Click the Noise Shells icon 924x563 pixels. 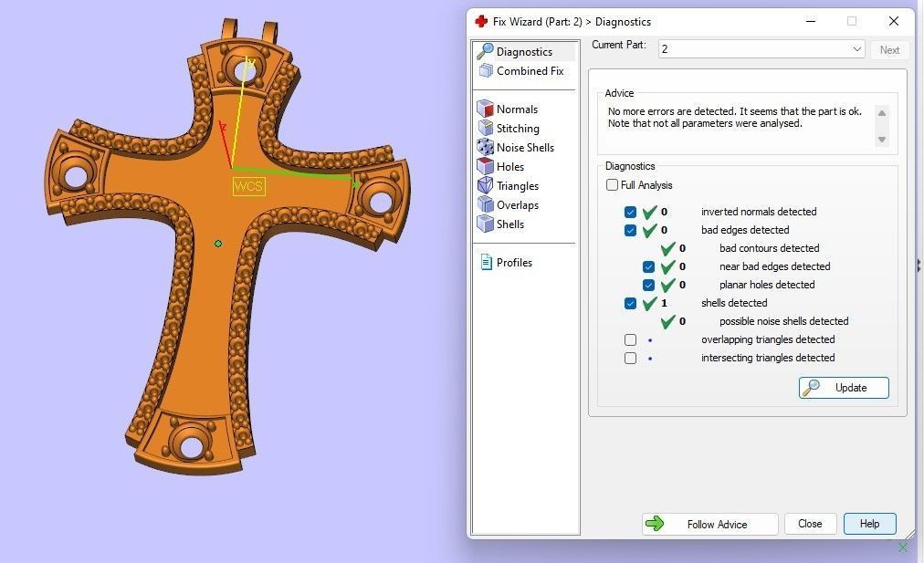tap(485, 147)
